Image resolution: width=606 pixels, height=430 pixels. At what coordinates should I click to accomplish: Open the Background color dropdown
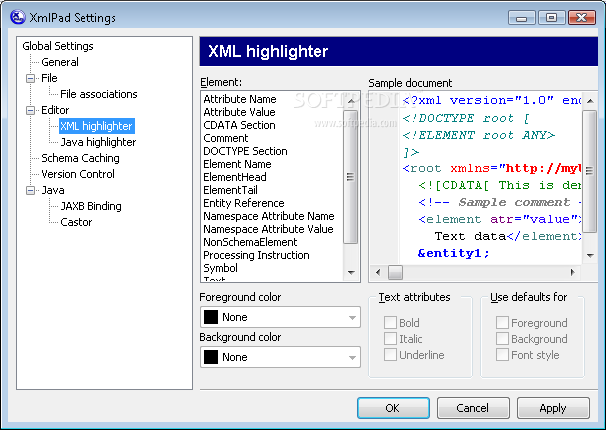(x=352, y=357)
